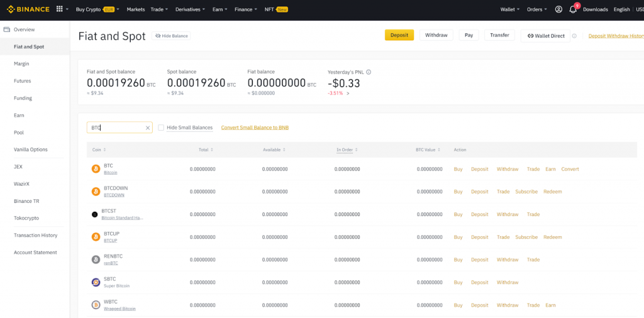
Task: Select Margin in the sidebar
Action: (x=21, y=63)
